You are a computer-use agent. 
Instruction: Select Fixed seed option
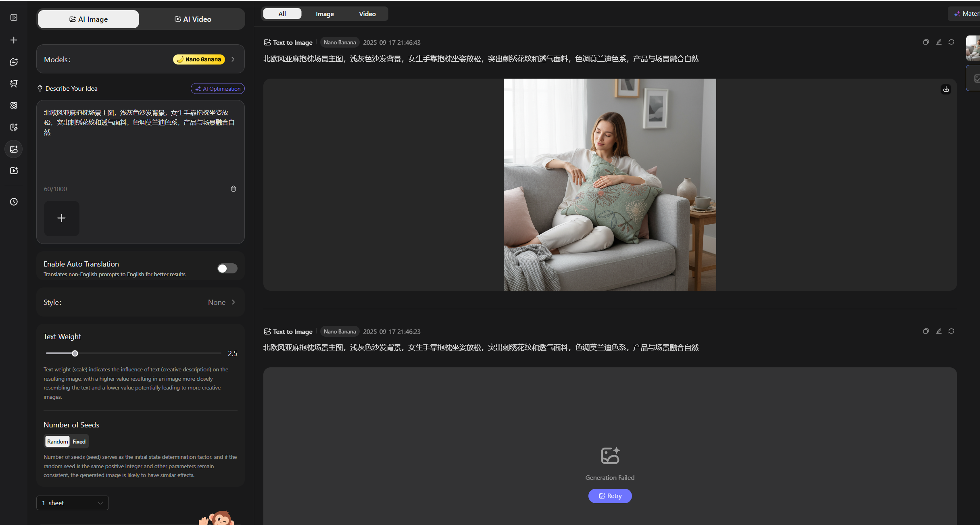pyautogui.click(x=79, y=442)
